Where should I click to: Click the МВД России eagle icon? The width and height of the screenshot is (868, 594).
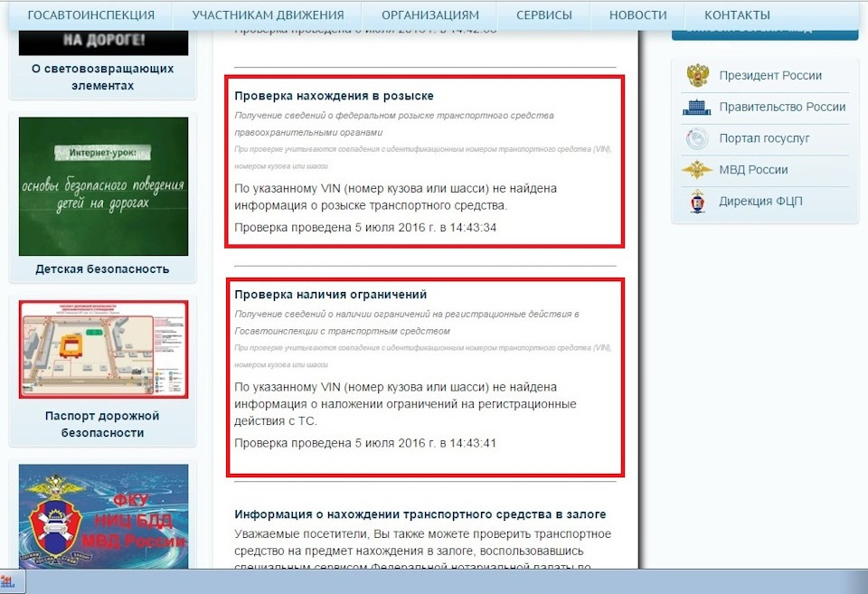pos(697,169)
